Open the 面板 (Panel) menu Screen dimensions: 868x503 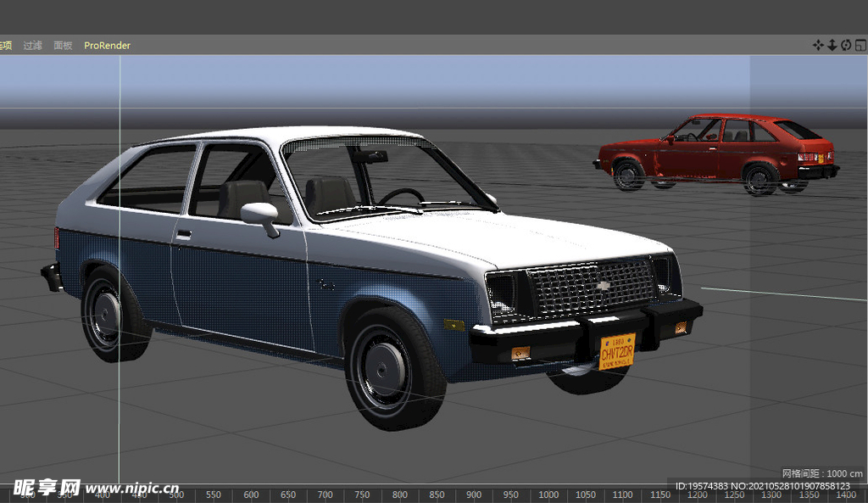click(x=63, y=46)
